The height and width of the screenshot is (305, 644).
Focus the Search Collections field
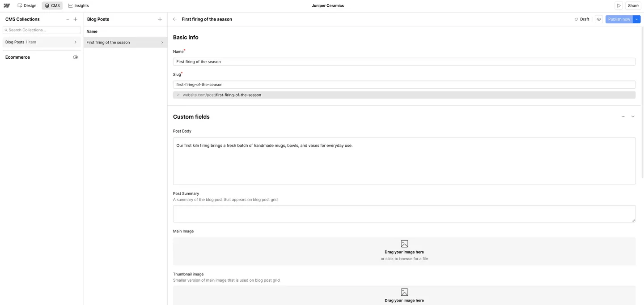pos(42,30)
